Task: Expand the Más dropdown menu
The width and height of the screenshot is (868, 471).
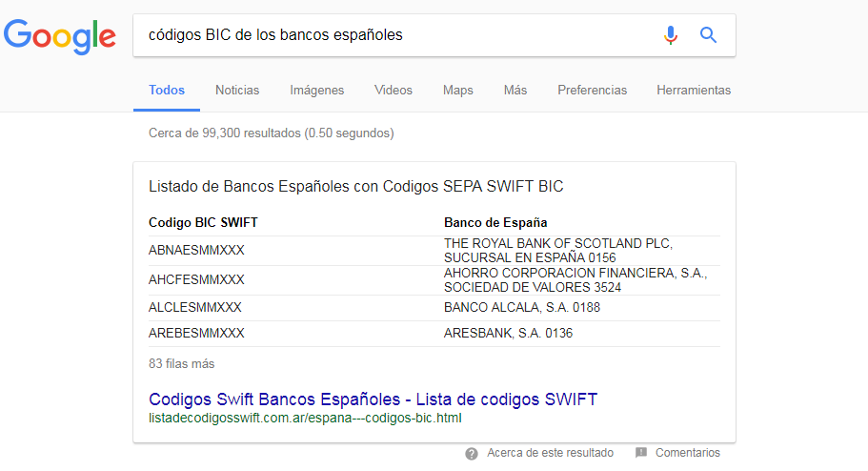Action: 515,90
